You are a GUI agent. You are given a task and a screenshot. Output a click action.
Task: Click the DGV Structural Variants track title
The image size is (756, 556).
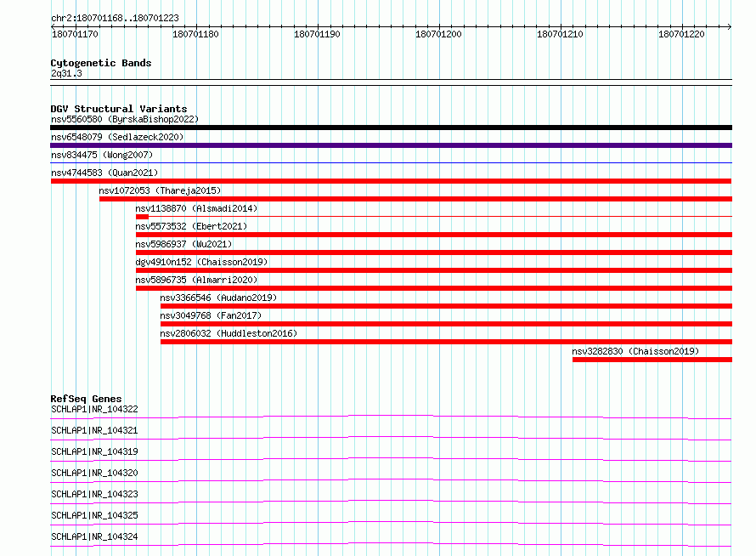point(119,109)
